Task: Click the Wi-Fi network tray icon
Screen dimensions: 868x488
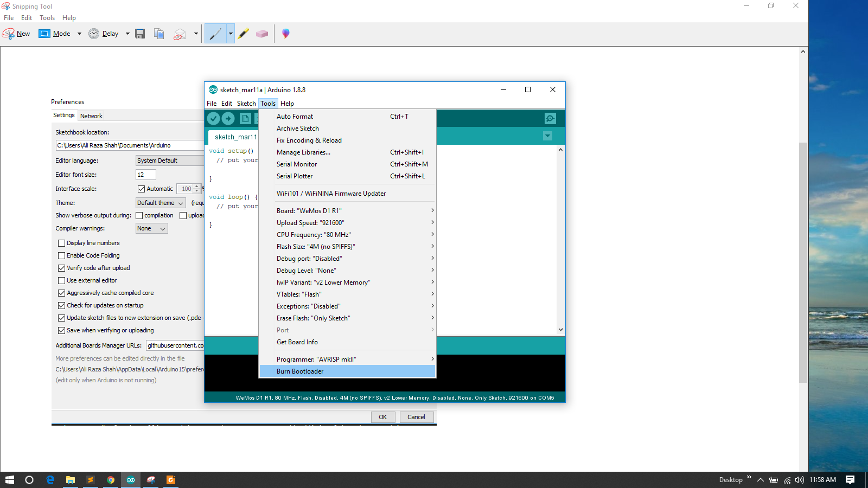Action: pos(787,480)
